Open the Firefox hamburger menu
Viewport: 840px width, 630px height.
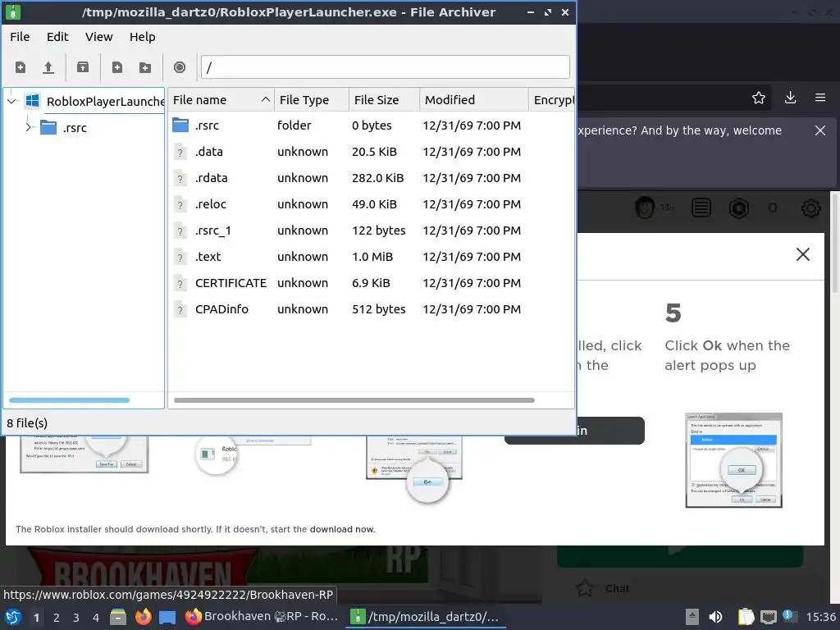click(x=820, y=98)
